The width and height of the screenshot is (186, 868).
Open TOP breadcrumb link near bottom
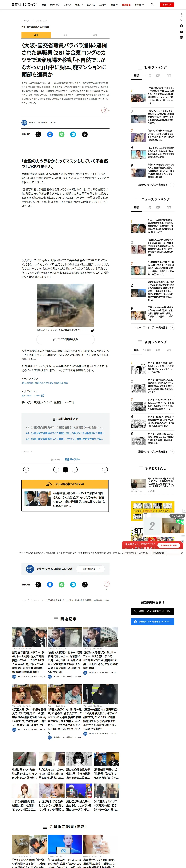coord(24,601)
